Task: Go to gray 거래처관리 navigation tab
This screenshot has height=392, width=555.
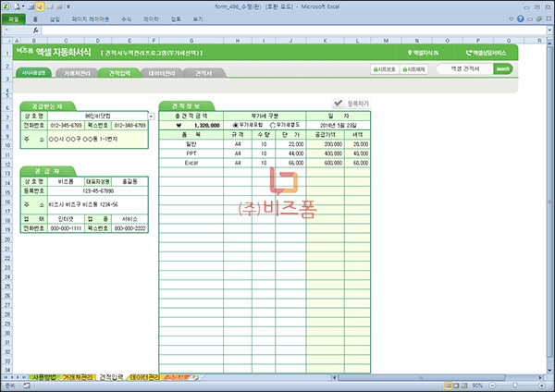Action: pos(77,73)
